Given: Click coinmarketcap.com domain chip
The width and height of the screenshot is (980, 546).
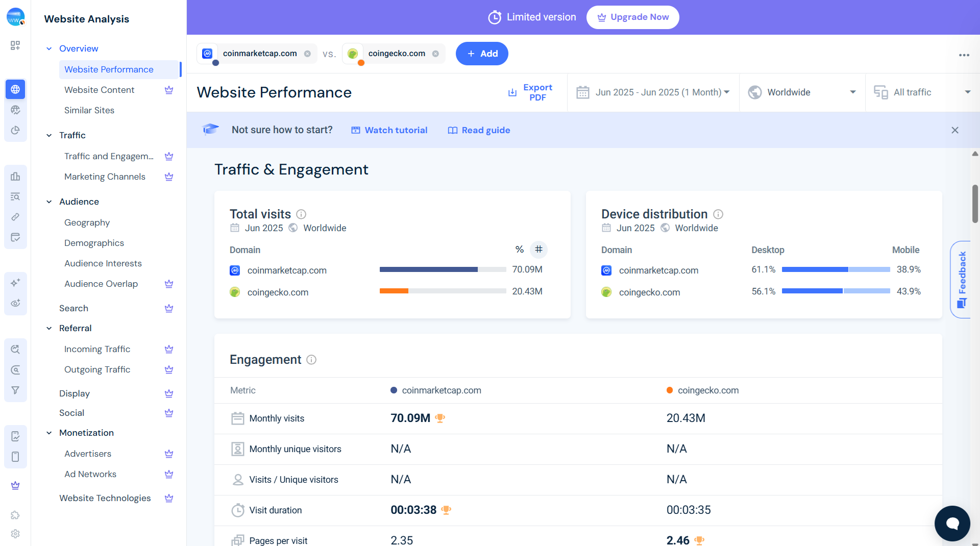Looking at the screenshot, I should click(x=257, y=54).
